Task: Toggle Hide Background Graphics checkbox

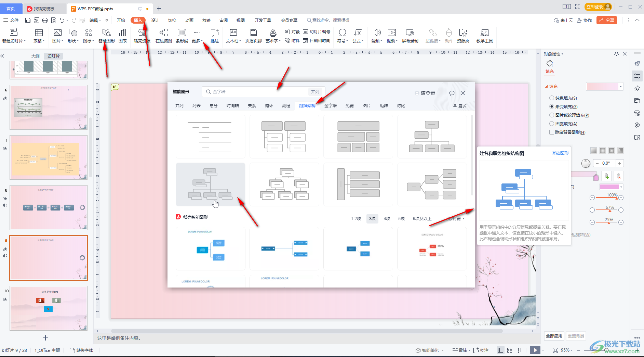Action: pos(551,132)
